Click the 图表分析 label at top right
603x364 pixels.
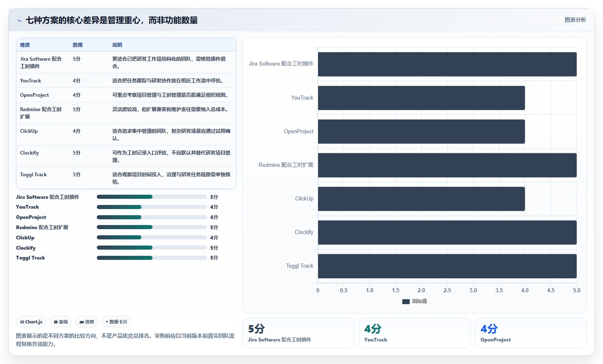point(575,20)
